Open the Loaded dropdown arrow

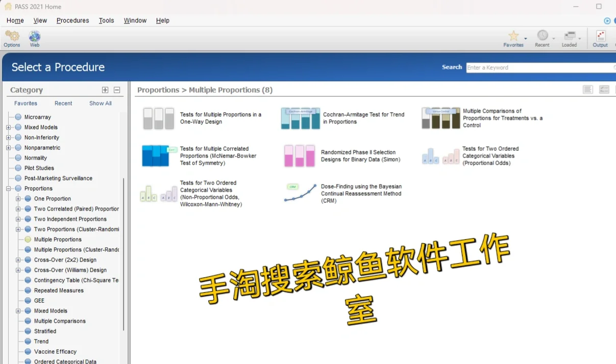tap(580, 39)
